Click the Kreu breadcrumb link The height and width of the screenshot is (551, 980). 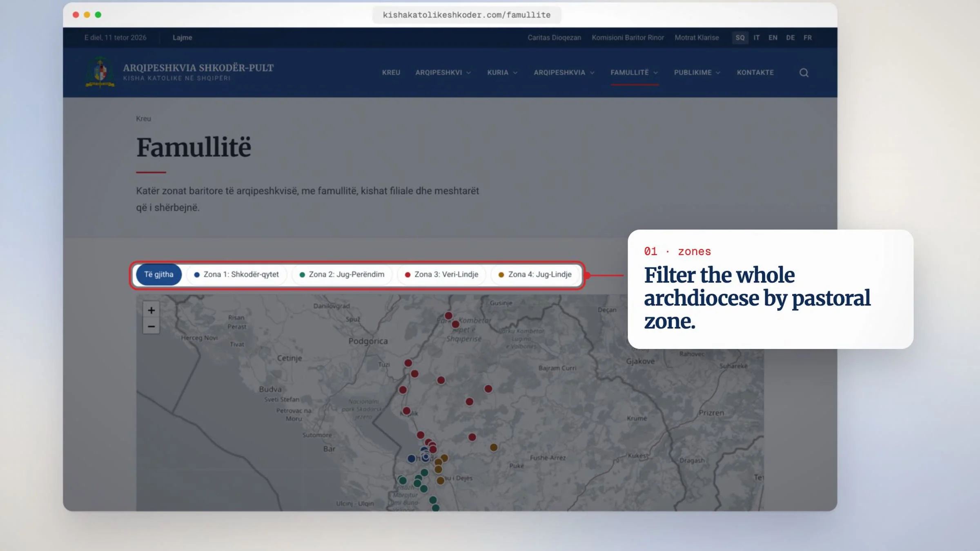point(143,119)
